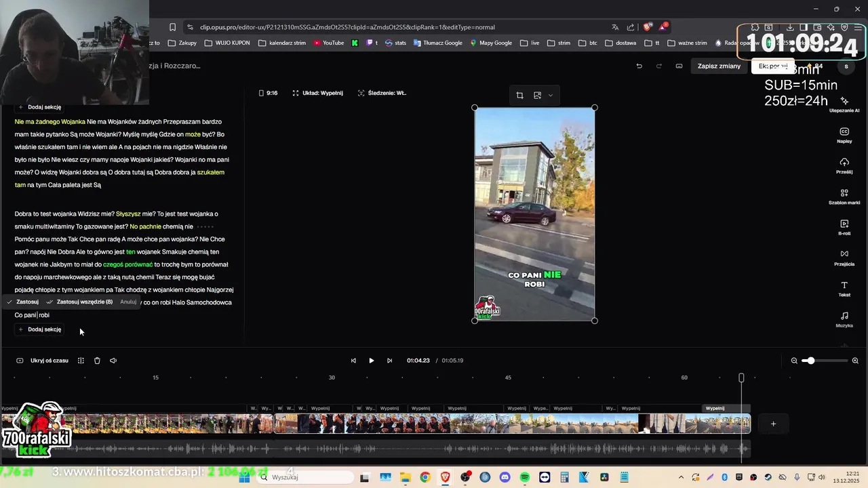This screenshot has height=488, width=868.
Task: Open the dostawa bookmark folder
Action: point(620,43)
